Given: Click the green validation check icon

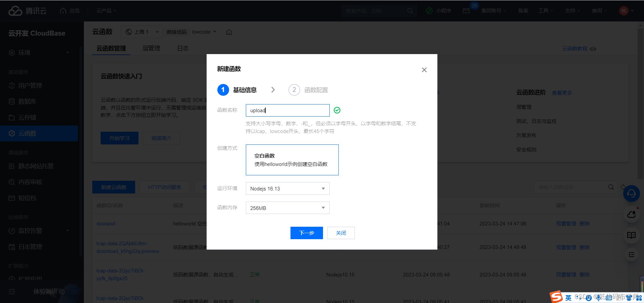Looking at the screenshot, I should [x=337, y=110].
